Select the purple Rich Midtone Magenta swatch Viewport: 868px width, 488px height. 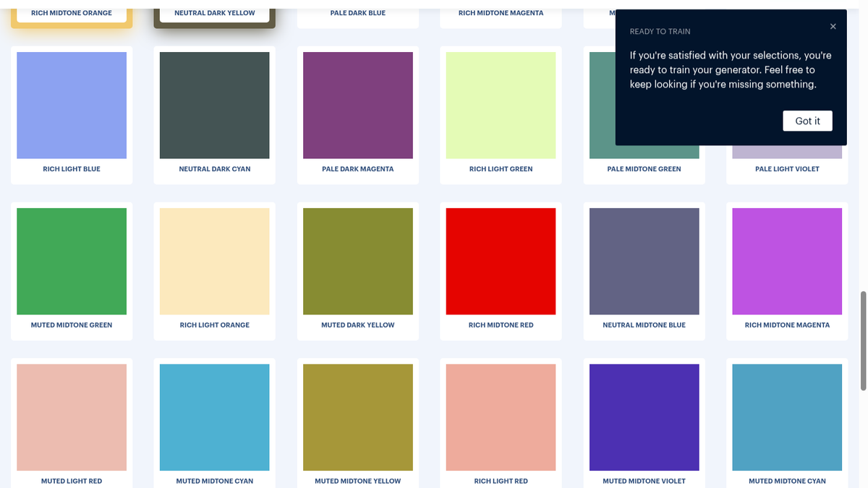(788, 271)
